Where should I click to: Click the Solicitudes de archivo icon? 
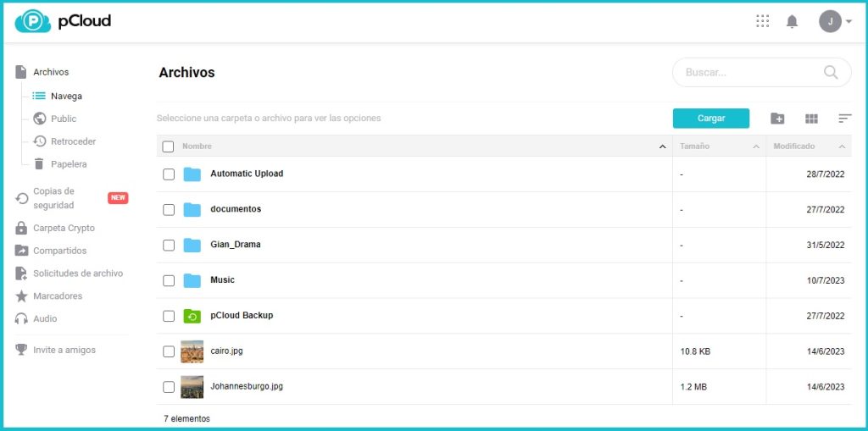21,274
